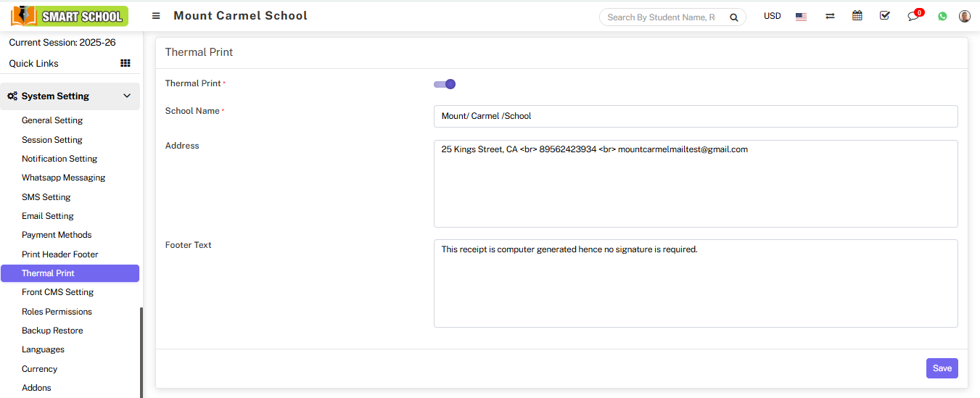
Task: Open chat messages icon with badge
Action: pyautogui.click(x=913, y=16)
